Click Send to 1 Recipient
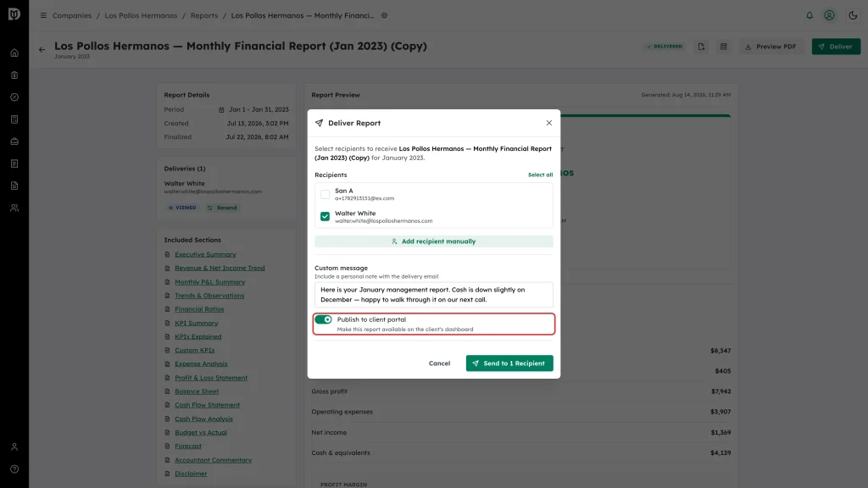868x488 pixels. [509, 363]
